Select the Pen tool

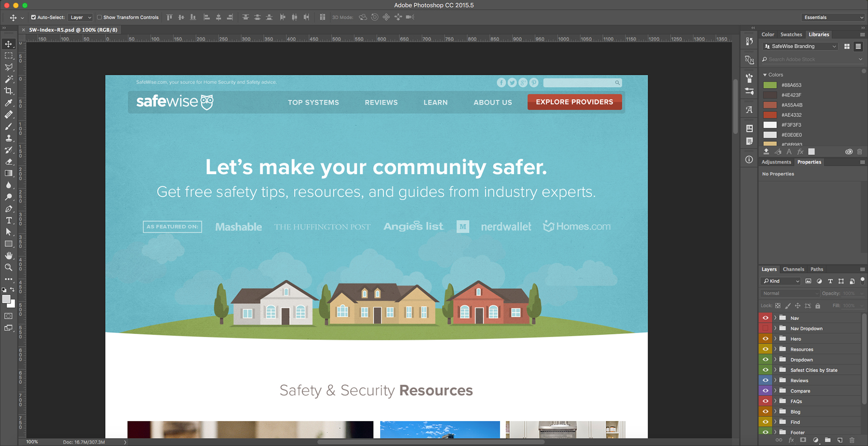click(8, 209)
